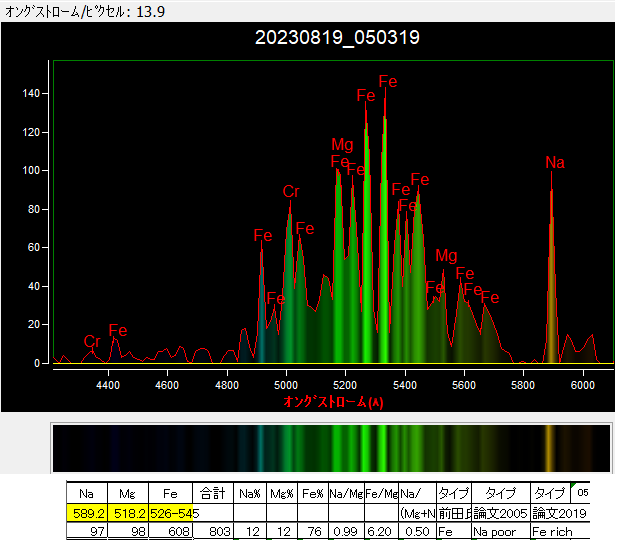This screenshot has height=540, width=620.
Task: Select the yellow 518.2 wavelength cell
Action: click(x=126, y=513)
